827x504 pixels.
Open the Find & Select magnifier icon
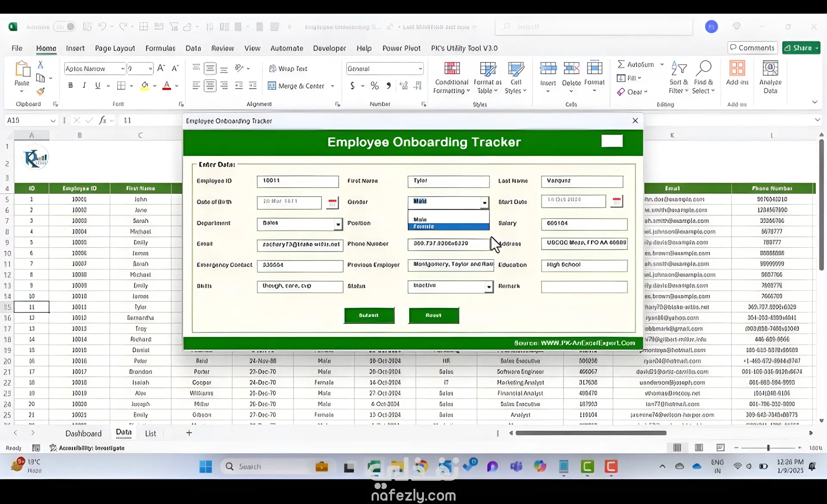[x=703, y=68]
